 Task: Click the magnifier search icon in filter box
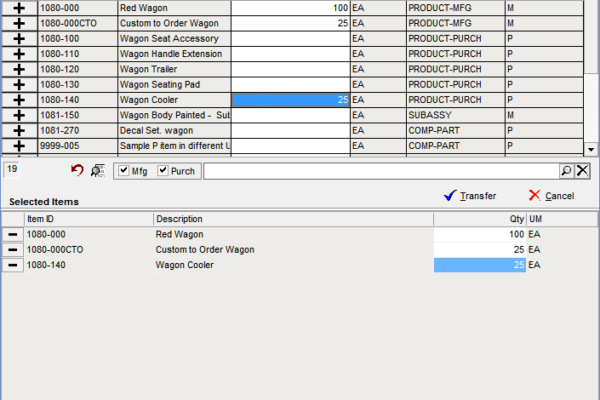coord(566,171)
